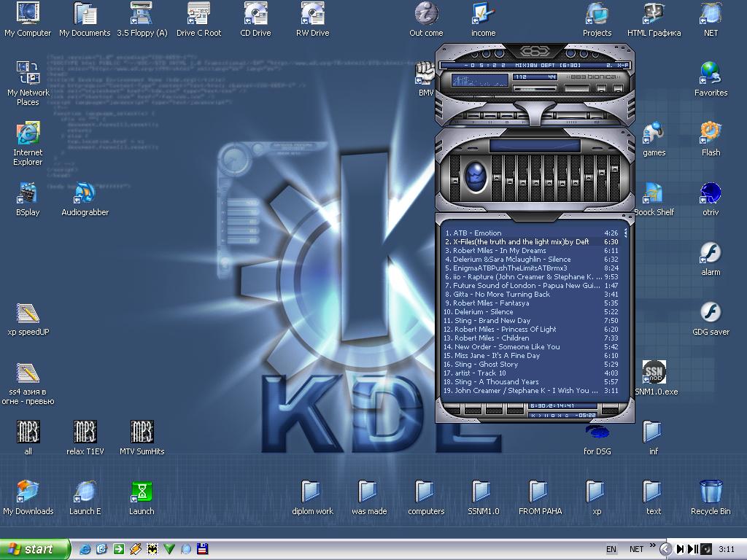
Task: Launch Internet Explorer from the desktop
Action: (28, 143)
